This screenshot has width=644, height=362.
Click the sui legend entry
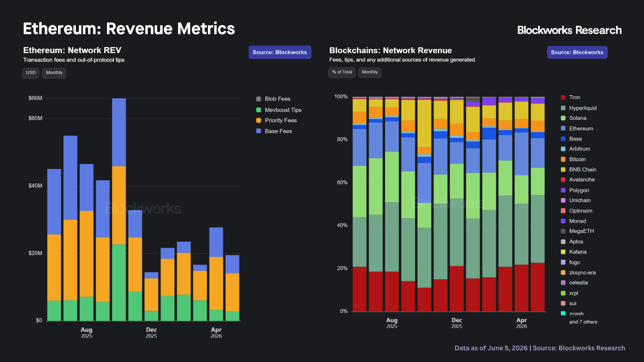coord(569,303)
